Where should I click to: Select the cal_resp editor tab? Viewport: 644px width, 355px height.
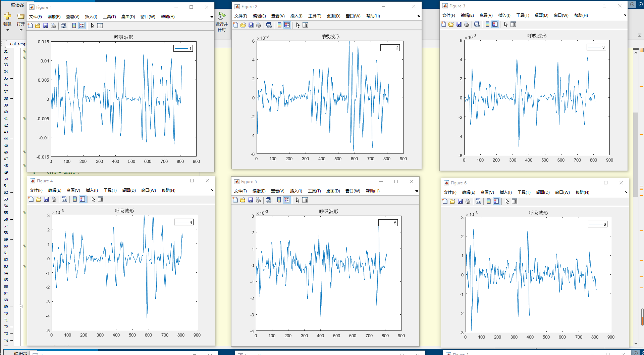[x=17, y=44]
